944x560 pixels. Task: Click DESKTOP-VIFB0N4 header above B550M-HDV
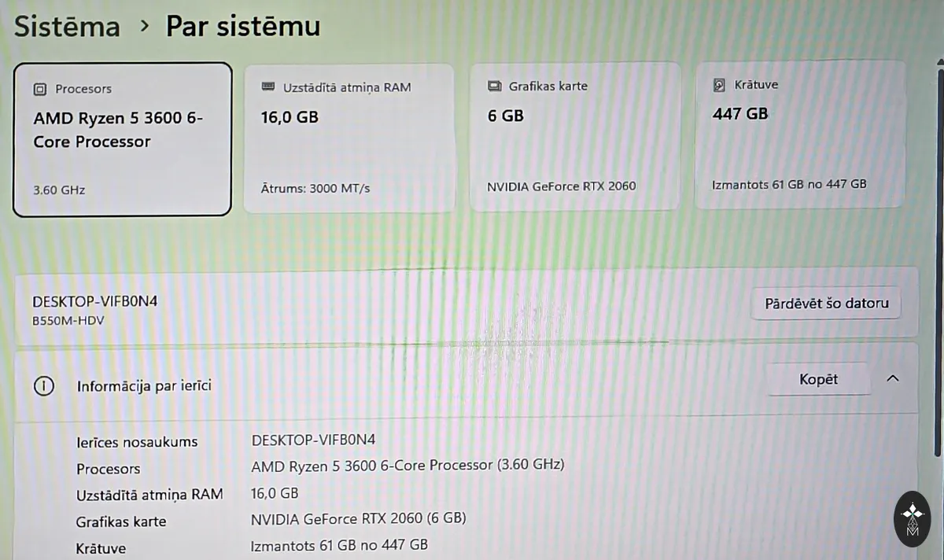pos(95,301)
